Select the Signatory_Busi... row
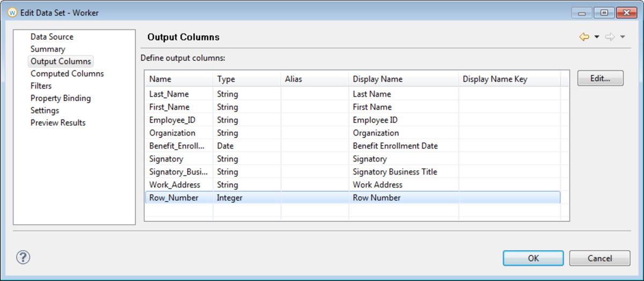The width and height of the screenshot is (644, 281). [x=353, y=171]
